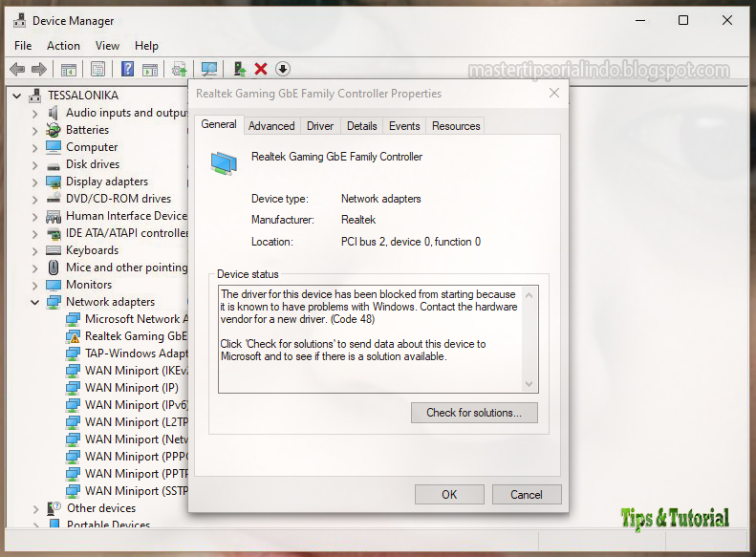Expand the Batteries node
Screen dimensions: 756x557
pos(34,131)
